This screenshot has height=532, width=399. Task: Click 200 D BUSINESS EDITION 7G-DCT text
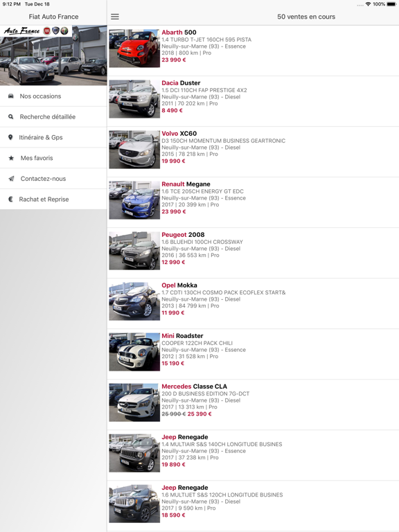click(x=205, y=393)
